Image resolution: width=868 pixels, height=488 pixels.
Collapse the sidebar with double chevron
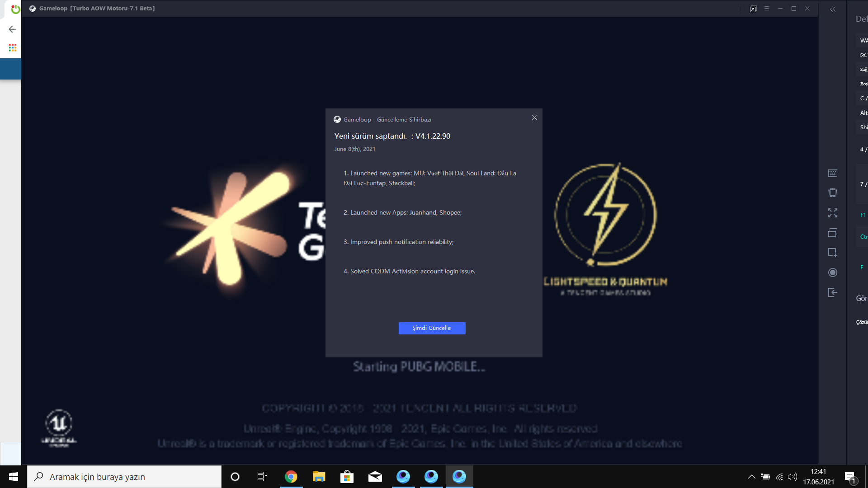tap(833, 9)
